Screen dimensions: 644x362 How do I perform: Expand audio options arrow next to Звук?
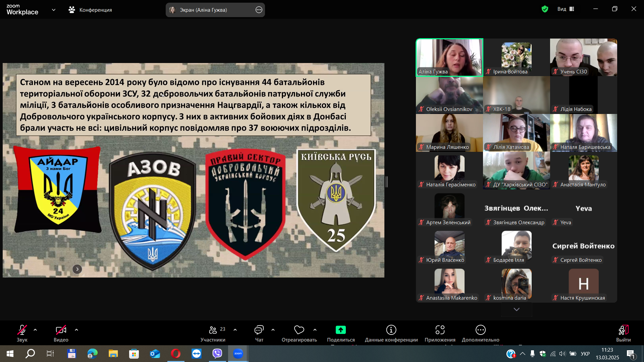tap(35, 330)
